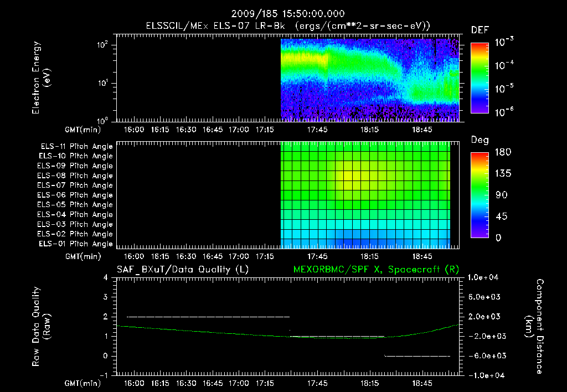This screenshot has height=392, width=567.
Task: Click the 6.0e+03 Component Distance tick
Action: (484, 297)
